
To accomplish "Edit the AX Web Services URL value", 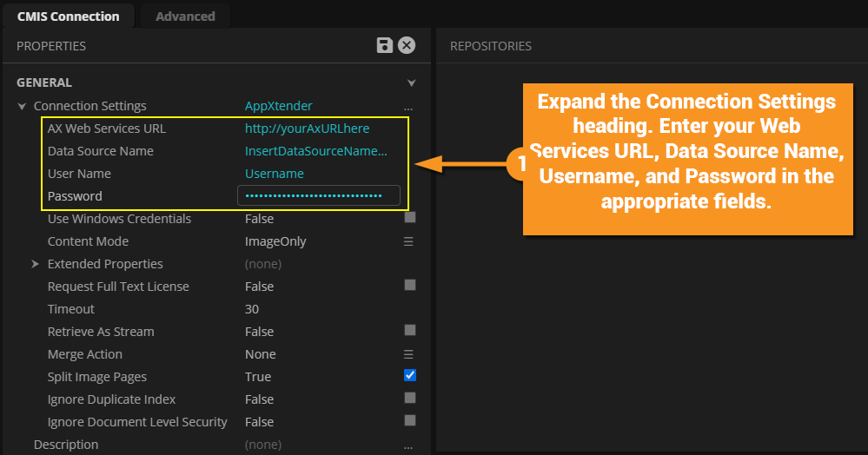I will pos(307,129).
